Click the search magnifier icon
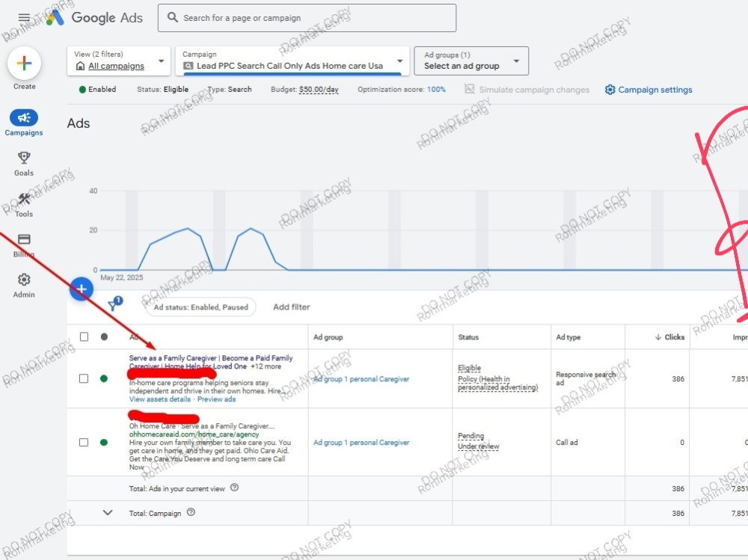Screen dimensions: 748x560 [x=172, y=18]
